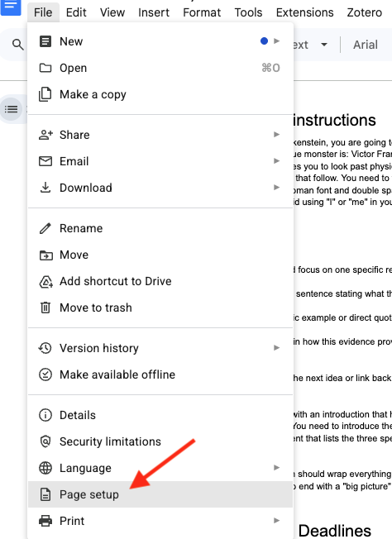Open the View menu
This screenshot has height=539, width=392.
pyautogui.click(x=112, y=12)
